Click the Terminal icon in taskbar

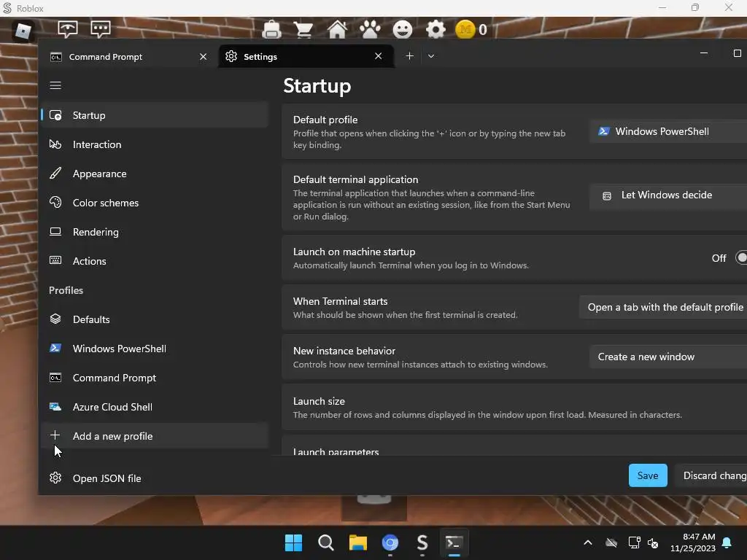[454, 542]
